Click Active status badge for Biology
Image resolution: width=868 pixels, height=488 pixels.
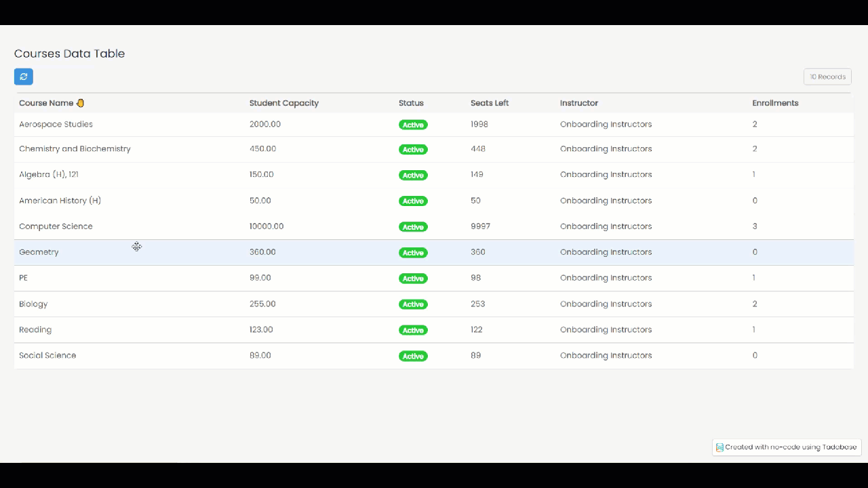tap(413, 304)
